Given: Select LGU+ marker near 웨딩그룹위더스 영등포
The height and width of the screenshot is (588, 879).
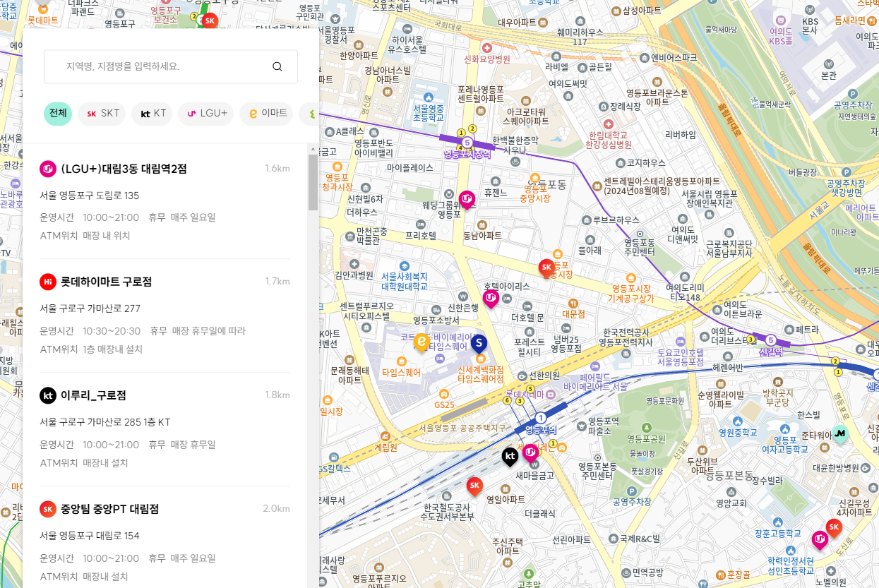Looking at the screenshot, I should (467, 200).
